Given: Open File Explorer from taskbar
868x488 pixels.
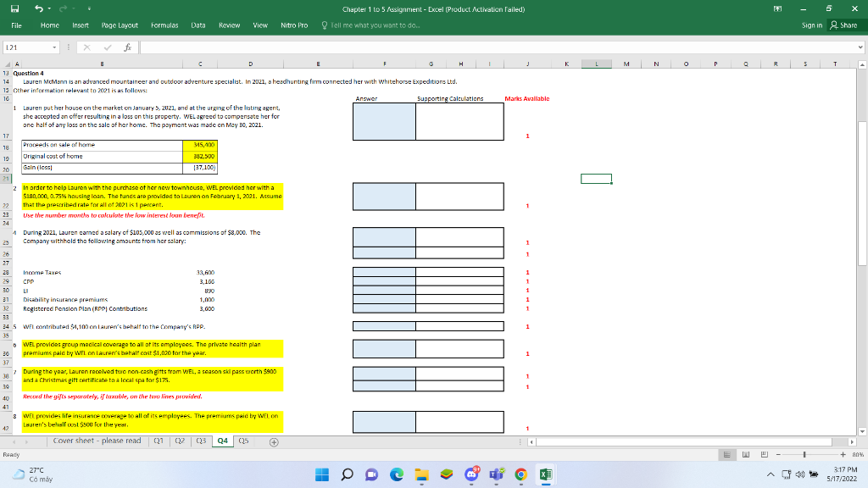Looking at the screenshot, I should coord(421,474).
